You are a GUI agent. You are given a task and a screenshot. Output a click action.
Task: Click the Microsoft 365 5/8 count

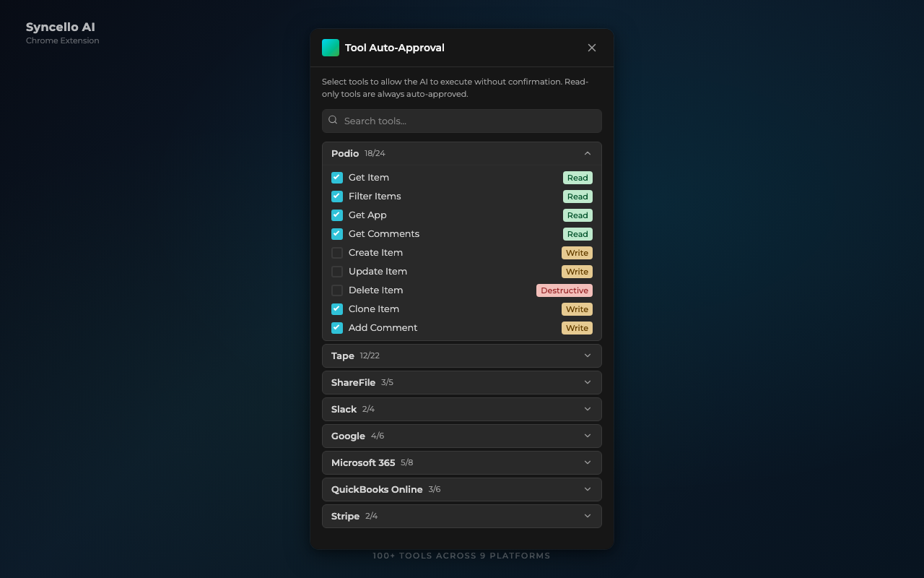pos(407,462)
